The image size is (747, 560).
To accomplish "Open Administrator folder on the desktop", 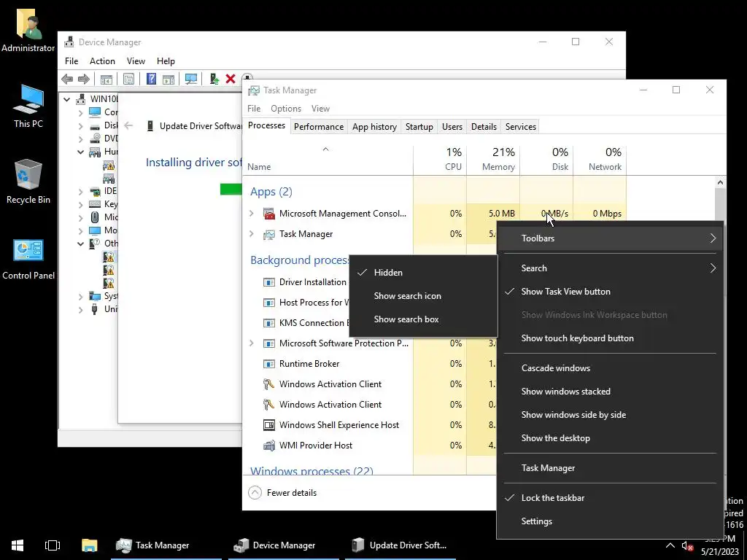I will (28, 30).
